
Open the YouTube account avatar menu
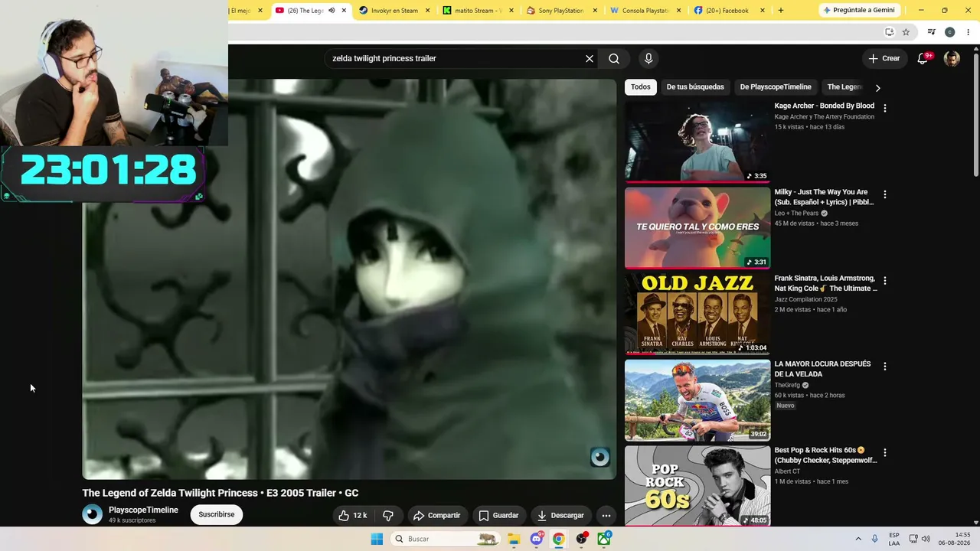(952, 59)
